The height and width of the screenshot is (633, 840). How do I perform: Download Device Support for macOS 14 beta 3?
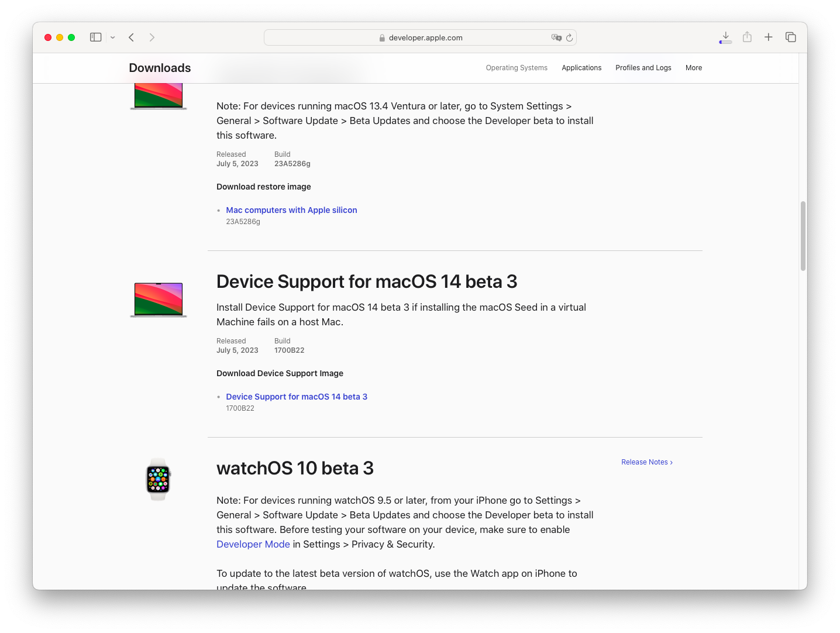(x=297, y=397)
